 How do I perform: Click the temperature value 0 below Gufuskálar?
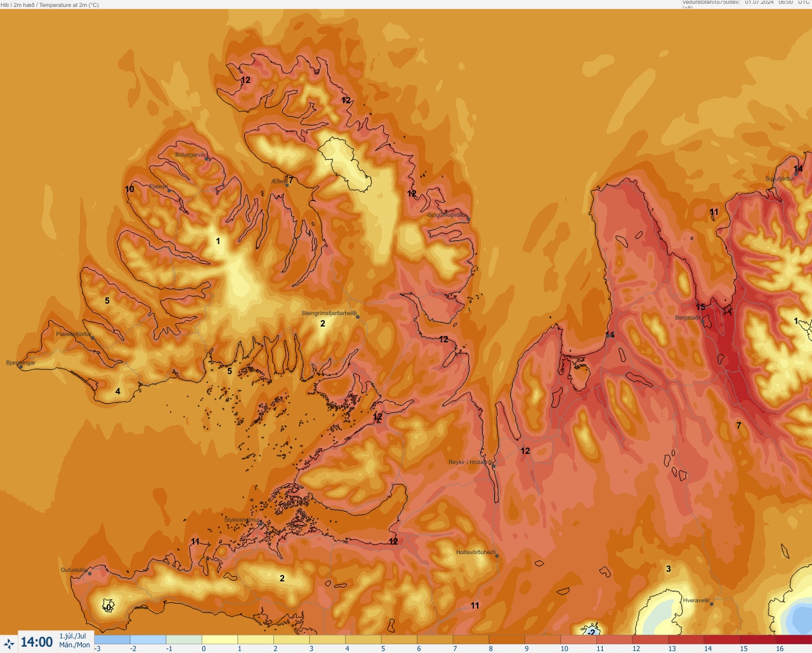coord(108,607)
